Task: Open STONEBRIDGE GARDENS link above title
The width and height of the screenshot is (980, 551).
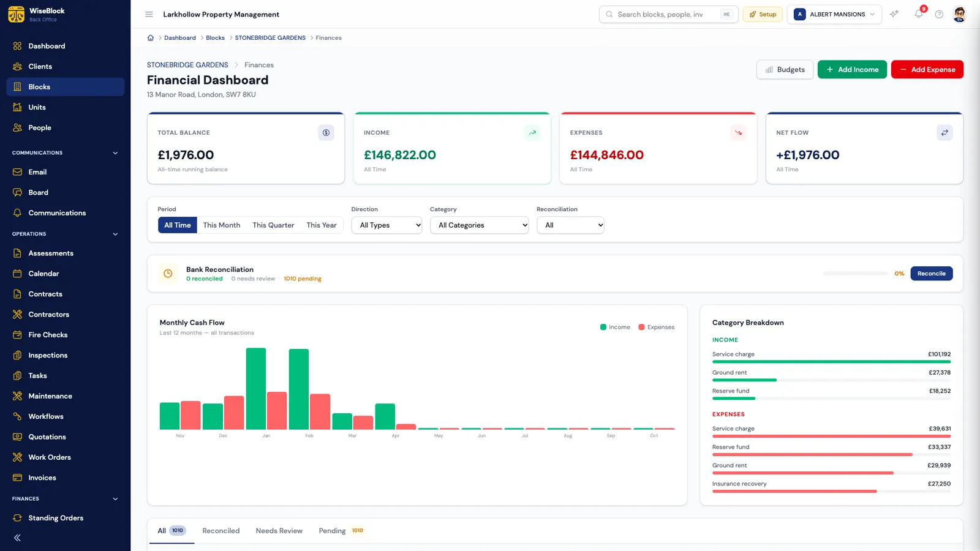Action: point(187,65)
